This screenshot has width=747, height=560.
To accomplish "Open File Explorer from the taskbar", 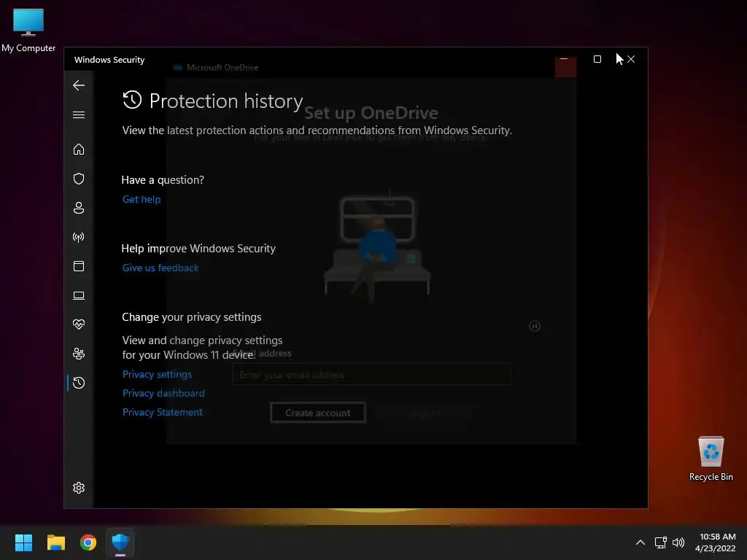I will pos(55,542).
